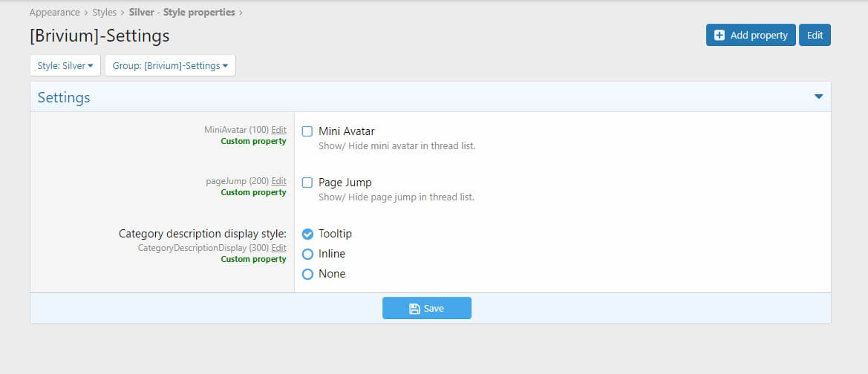Choose the Inline display style radio
This screenshot has height=374, width=868.
click(307, 254)
